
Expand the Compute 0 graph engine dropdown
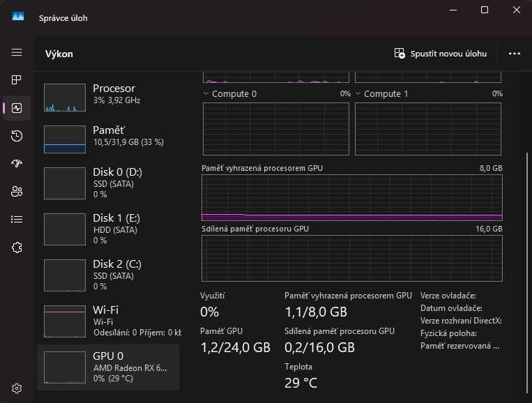[206, 93]
